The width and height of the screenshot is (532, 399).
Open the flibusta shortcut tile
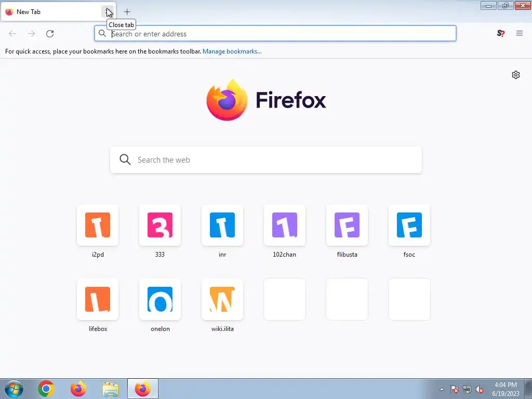[347, 225]
